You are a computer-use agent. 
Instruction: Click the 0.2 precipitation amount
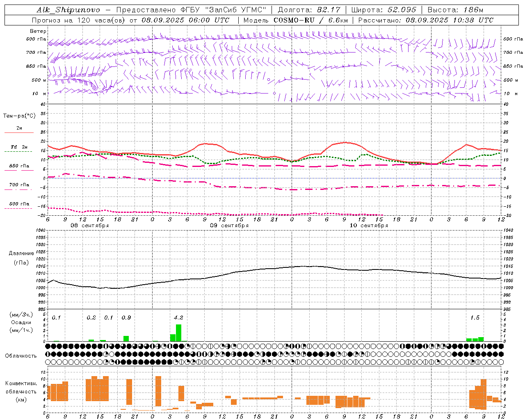[x=91, y=317]
